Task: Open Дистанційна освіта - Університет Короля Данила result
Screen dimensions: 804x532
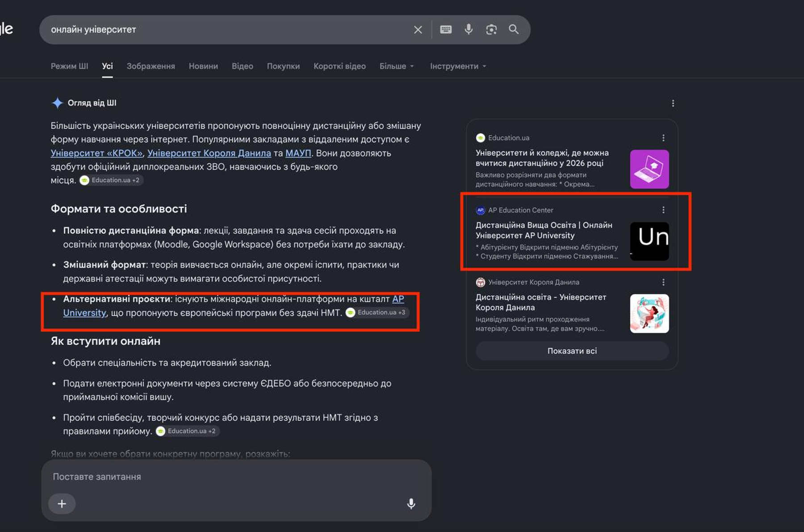Action: point(540,302)
